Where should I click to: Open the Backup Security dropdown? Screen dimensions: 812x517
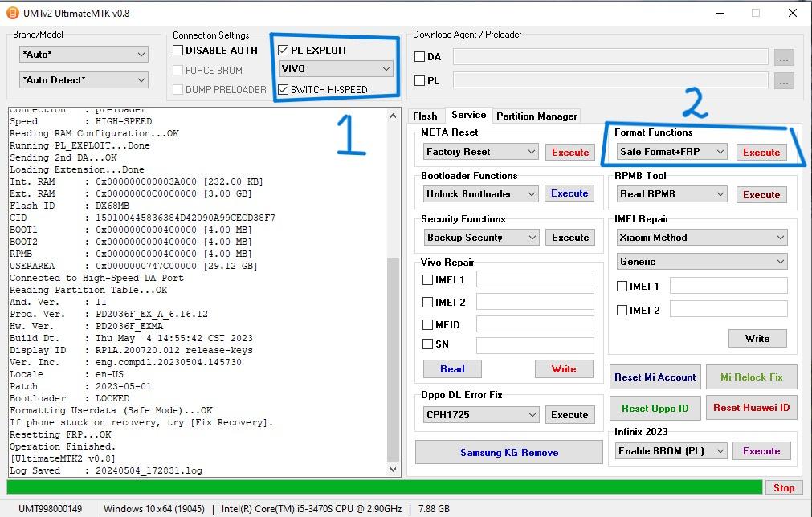coord(481,238)
